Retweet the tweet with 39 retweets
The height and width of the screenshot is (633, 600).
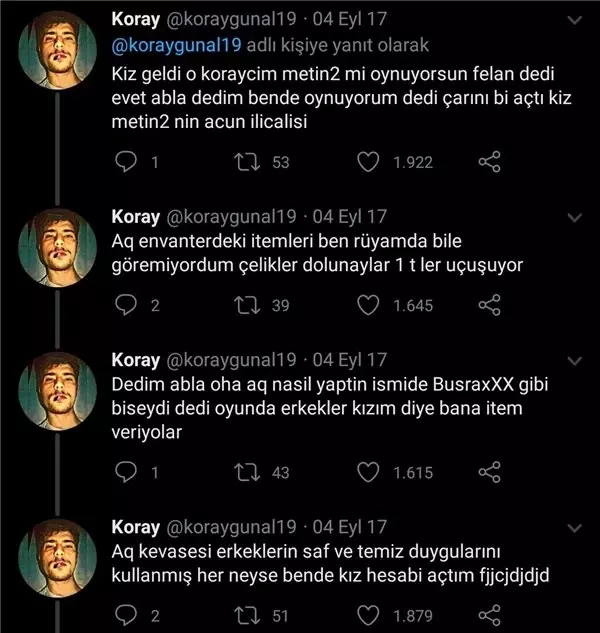tap(247, 305)
